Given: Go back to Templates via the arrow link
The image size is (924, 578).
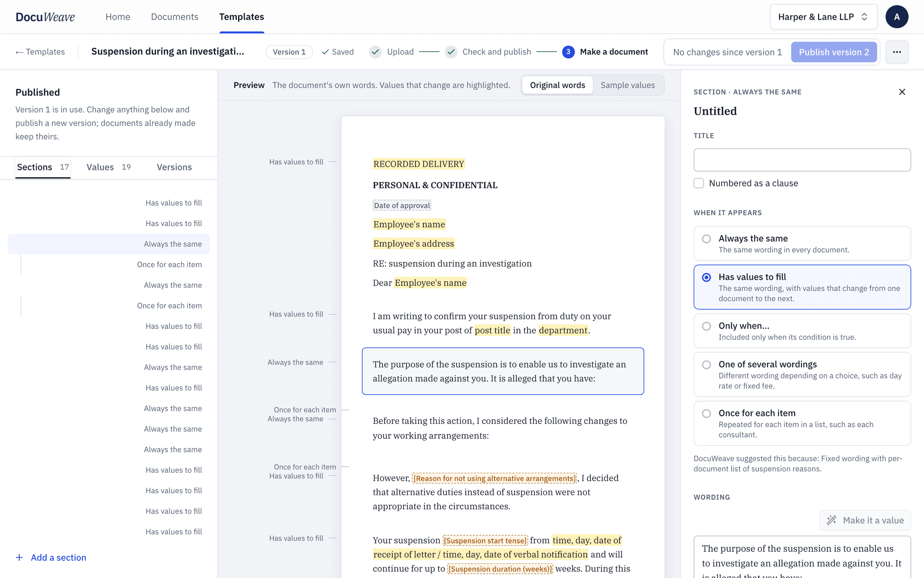Looking at the screenshot, I should (40, 52).
